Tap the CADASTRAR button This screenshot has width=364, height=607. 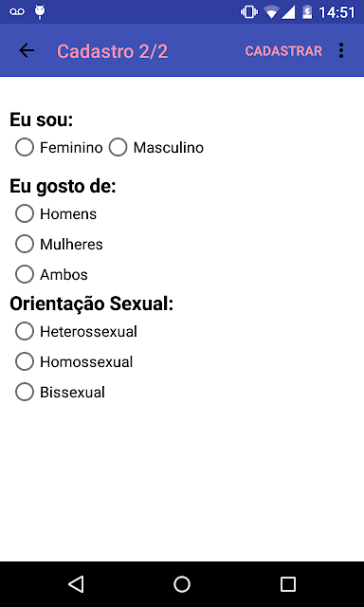(x=283, y=51)
